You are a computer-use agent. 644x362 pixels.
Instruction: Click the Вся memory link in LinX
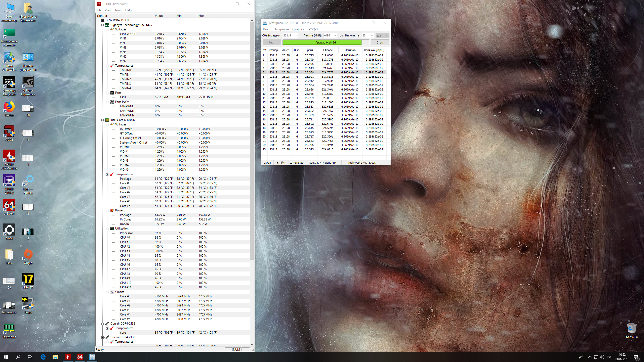[x=341, y=36]
